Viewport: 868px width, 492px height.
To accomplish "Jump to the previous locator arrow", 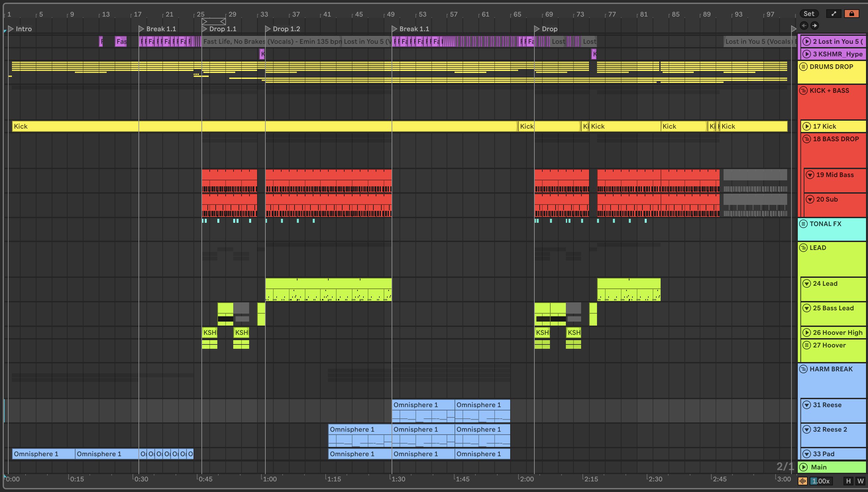I will tap(804, 25).
